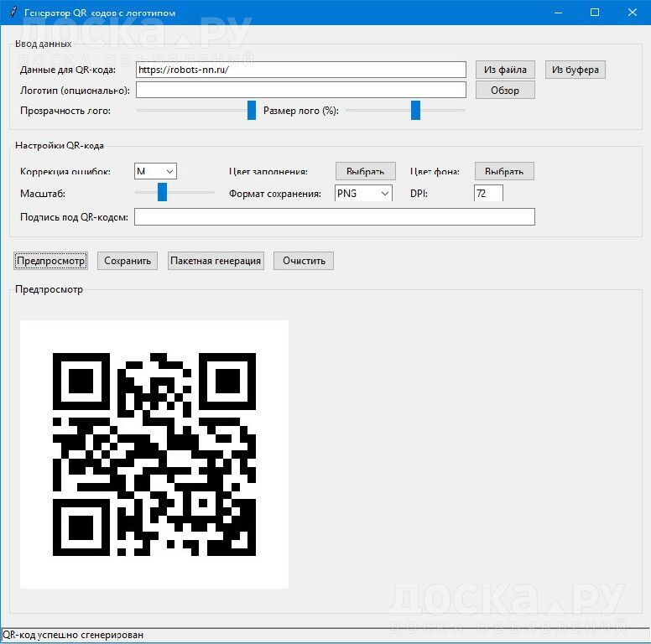The image size is (651, 644).
Task: Start 'Пакетная генерация' batch generation
Action: [x=216, y=261]
